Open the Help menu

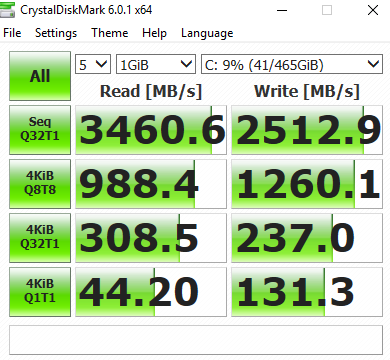click(154, 33)
